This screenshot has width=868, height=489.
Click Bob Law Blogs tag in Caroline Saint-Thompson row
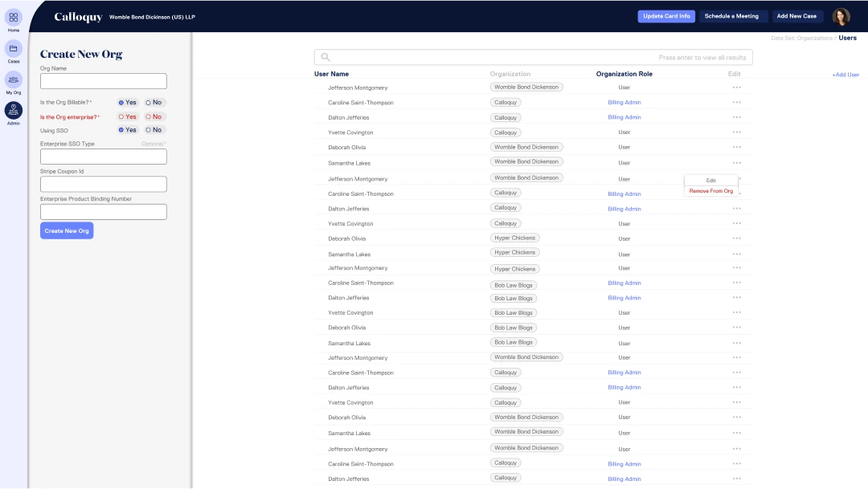coord(513,285)
